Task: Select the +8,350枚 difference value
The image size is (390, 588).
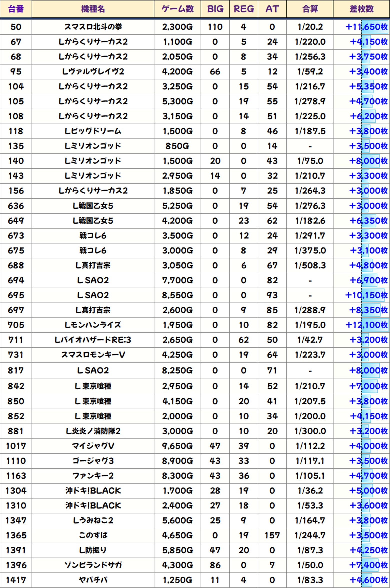Action: coord(368,310)
